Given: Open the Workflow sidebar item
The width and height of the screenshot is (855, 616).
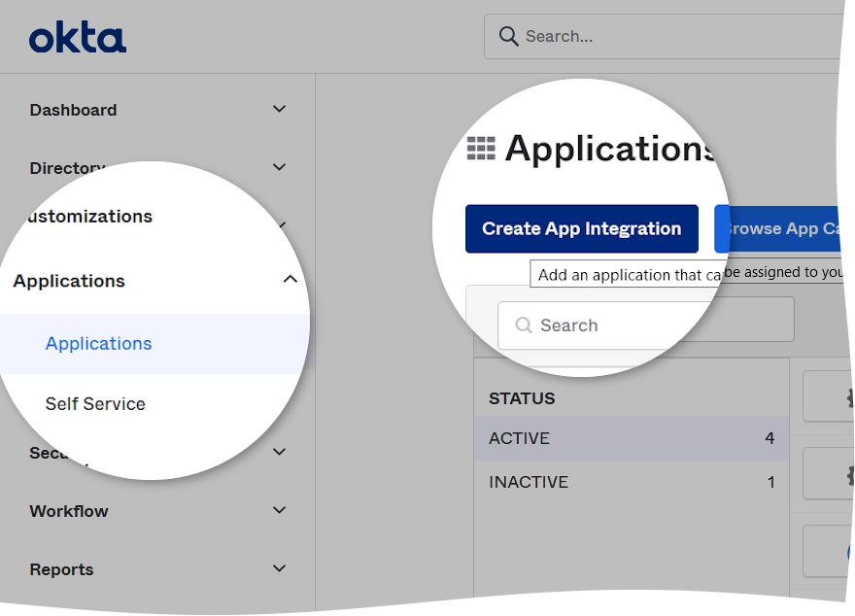Looking at the screenshot, I should [69, 511].
